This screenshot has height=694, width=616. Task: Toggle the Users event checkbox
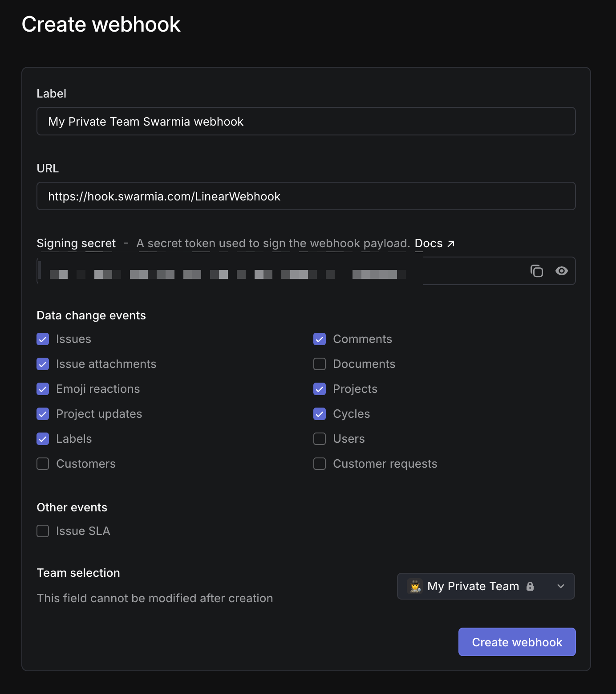320,439
